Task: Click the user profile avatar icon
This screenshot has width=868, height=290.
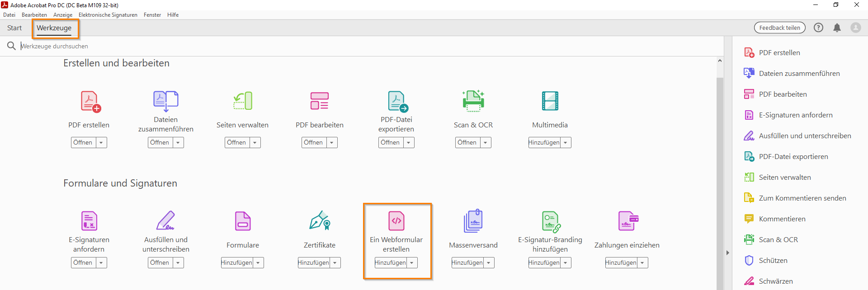Action: click(856, 28)
